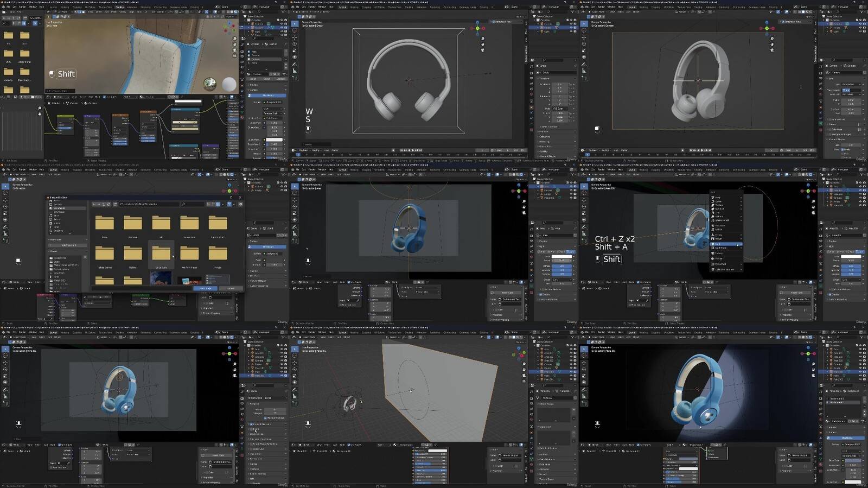The image size is (868, 488).
Task: Hide selected Empty in front-view headphones frame outliner
Action: 571,28
